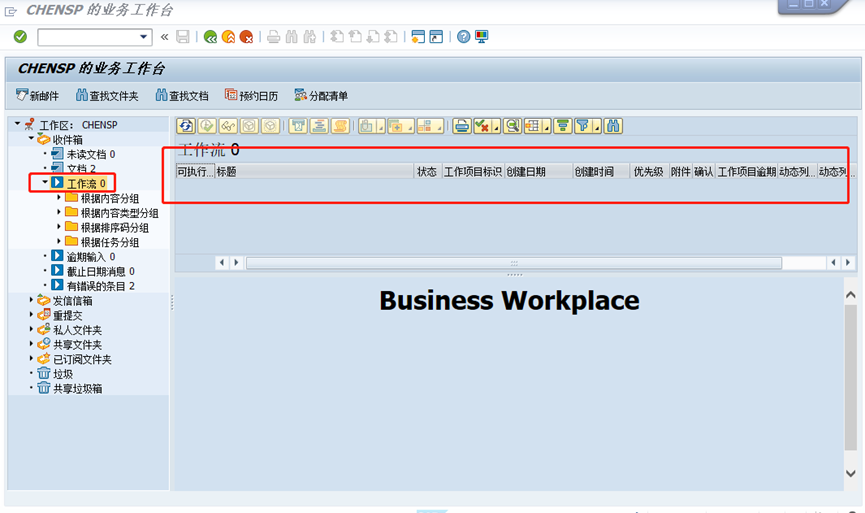The width and height of the screenshot is (865, 513).
Task: Click the 创建时间 column header
Action: coord(601,172)
